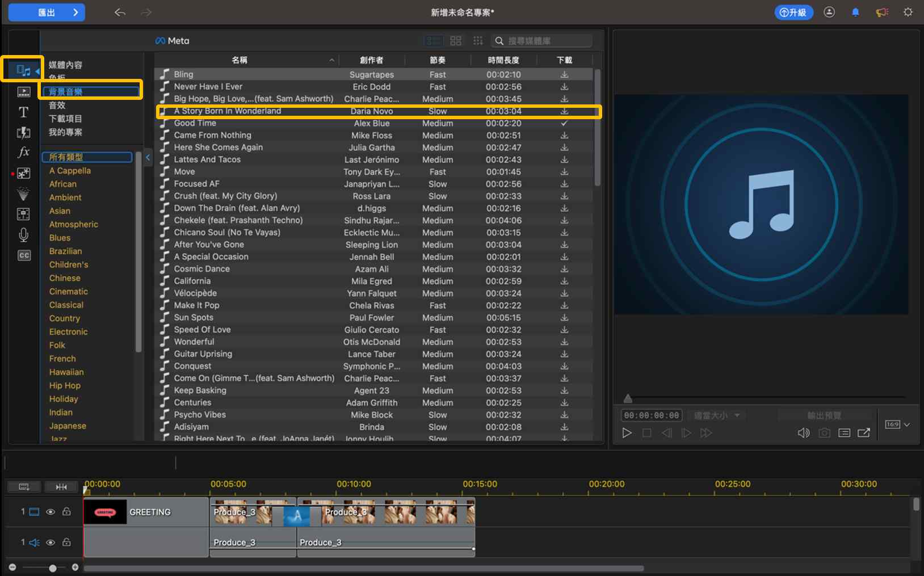Toggle video track 1 visibility eye
This screenshot has height=576, width=924.
click(51, 512)
